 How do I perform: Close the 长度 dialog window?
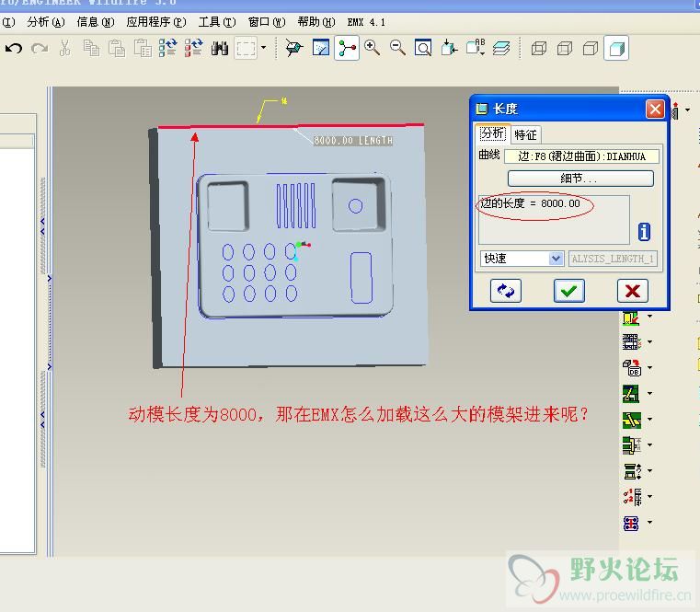point(655,109)
